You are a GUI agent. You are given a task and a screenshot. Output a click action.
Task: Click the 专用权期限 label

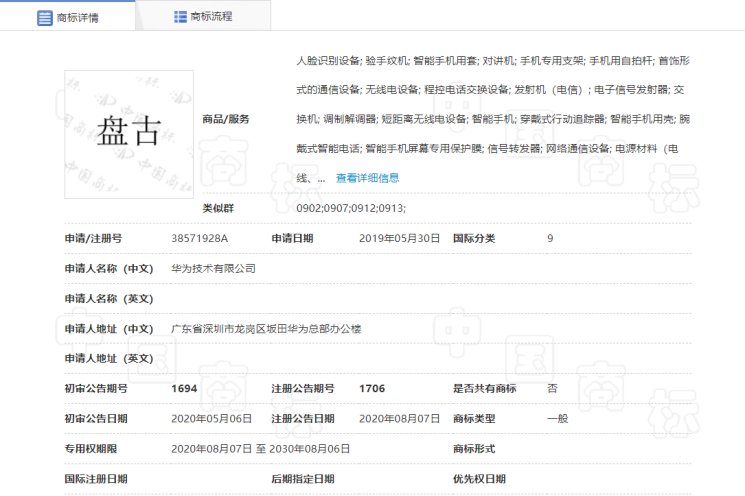click(x=91, y=449)
